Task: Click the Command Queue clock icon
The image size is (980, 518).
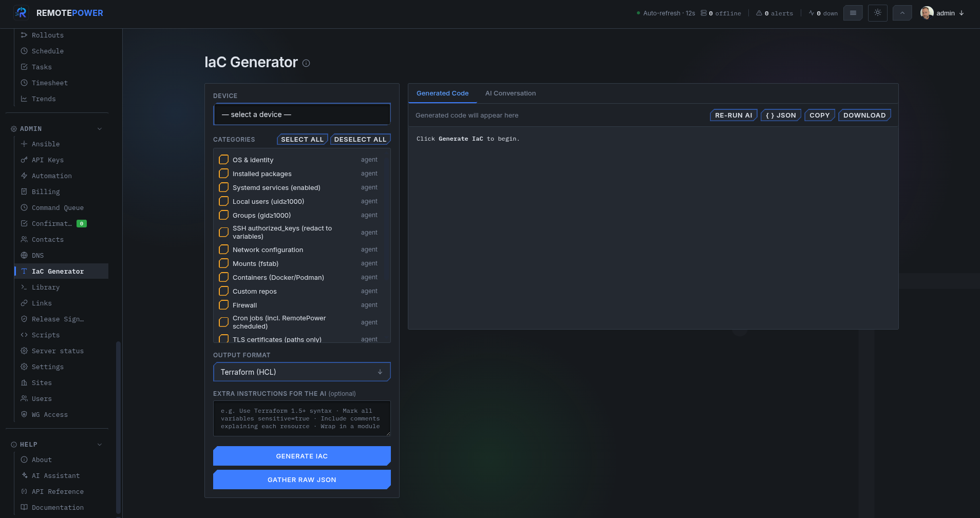Action: point(24,207)
